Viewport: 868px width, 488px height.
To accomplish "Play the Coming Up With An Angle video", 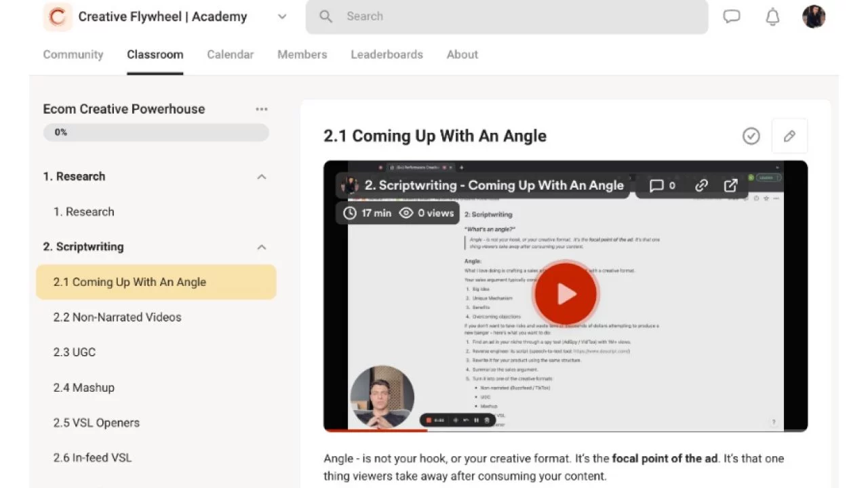I will 566,294.
